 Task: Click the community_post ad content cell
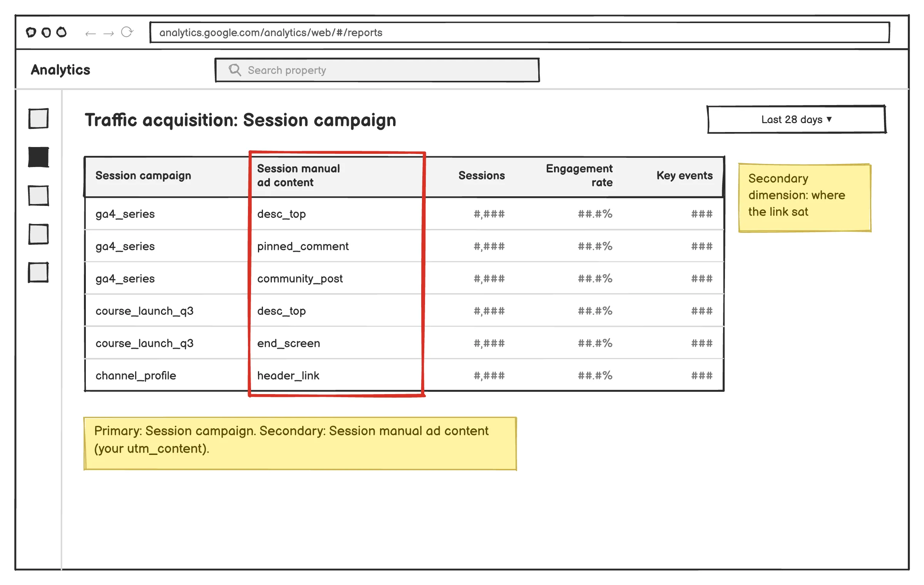pyautogui.click(x=300, y=279)
